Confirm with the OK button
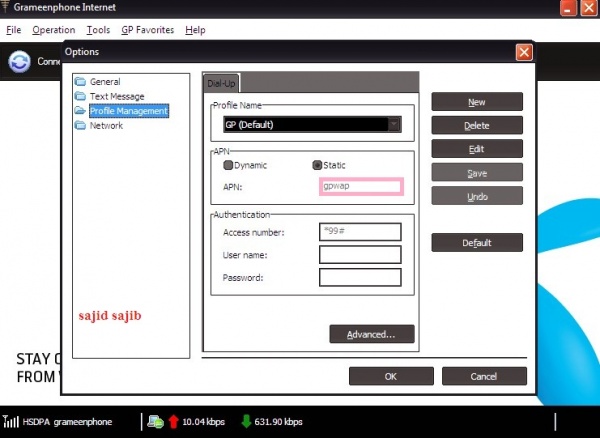The image size is (600, 438). coord(391,376)
